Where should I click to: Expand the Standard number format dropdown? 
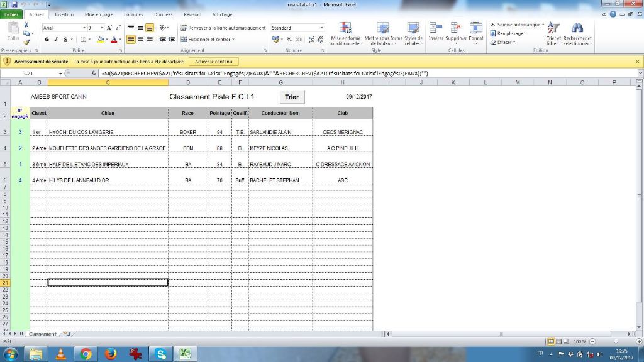tap(321, 28)
